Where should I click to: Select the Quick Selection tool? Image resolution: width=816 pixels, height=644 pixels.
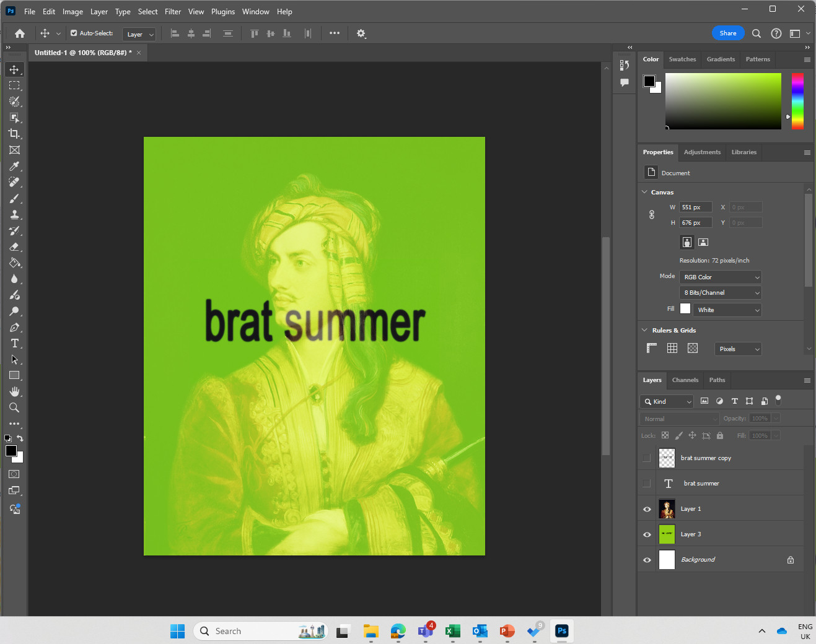coord(14,102)
